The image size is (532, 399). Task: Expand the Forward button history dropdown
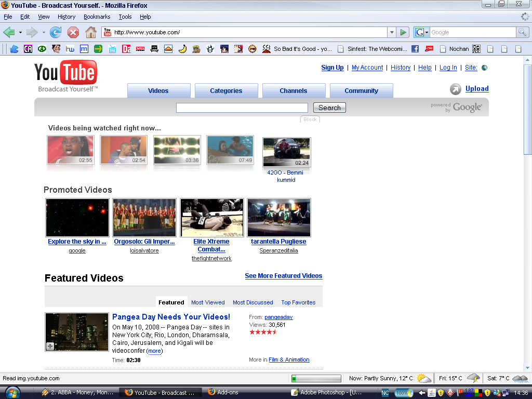(x=44, y=33)
